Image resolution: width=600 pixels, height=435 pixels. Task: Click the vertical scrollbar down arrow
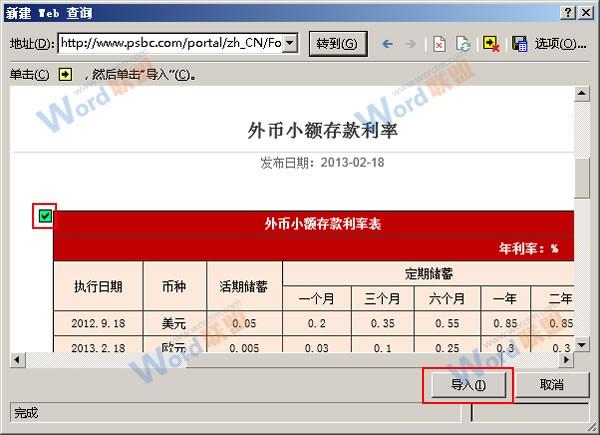(x=582, y=345)
